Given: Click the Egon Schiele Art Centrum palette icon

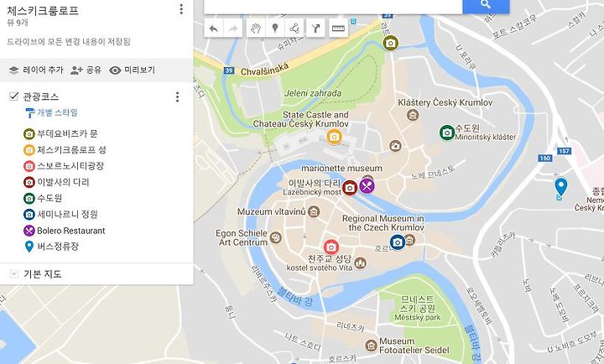Looking at the screenshot, I should click(x=275, y=237).
